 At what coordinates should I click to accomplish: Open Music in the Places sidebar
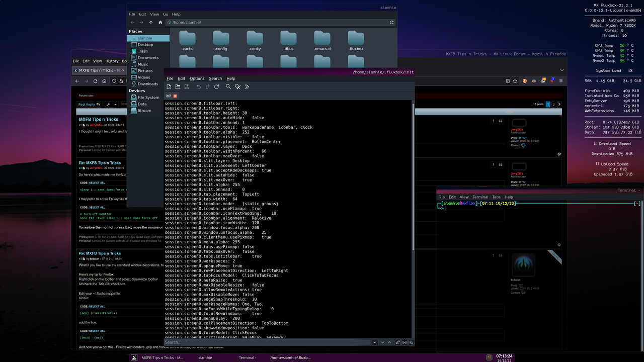148,64
